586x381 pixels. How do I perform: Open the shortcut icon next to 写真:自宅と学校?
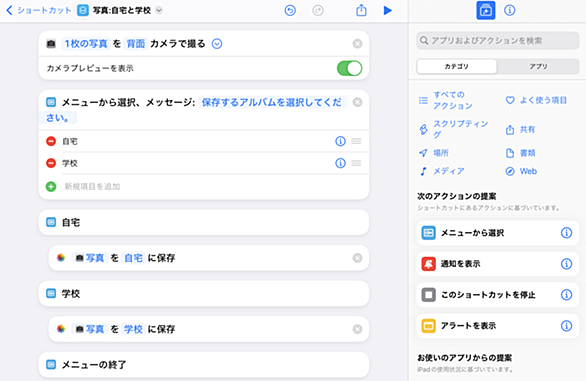pos(83,10)
